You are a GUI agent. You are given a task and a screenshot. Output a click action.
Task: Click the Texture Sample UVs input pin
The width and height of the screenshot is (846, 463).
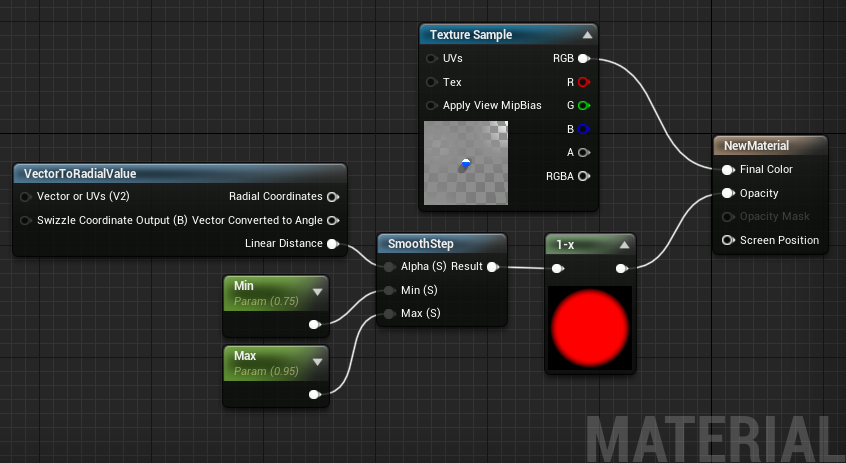click(x=432, y=58)
